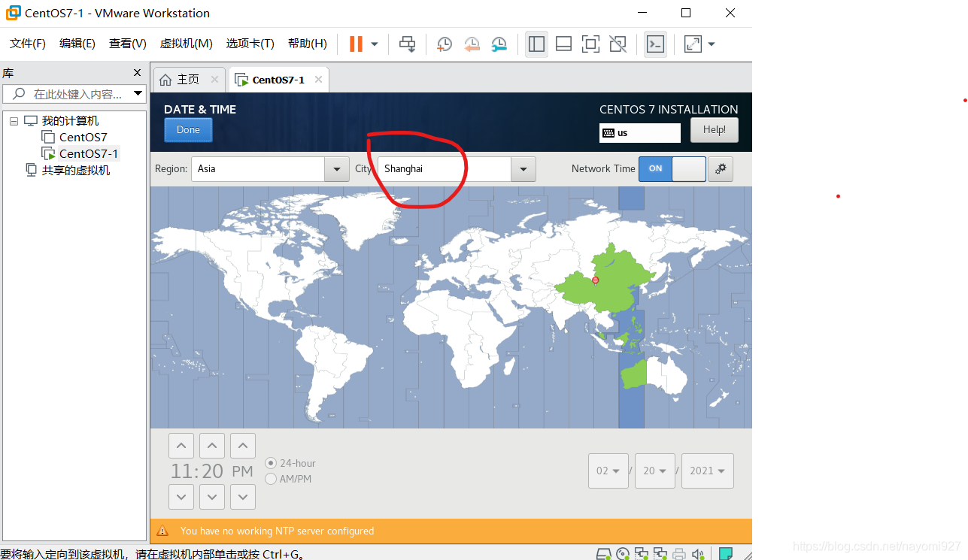Click the console view terminal icon
The image size is (968, 560).
655,44
